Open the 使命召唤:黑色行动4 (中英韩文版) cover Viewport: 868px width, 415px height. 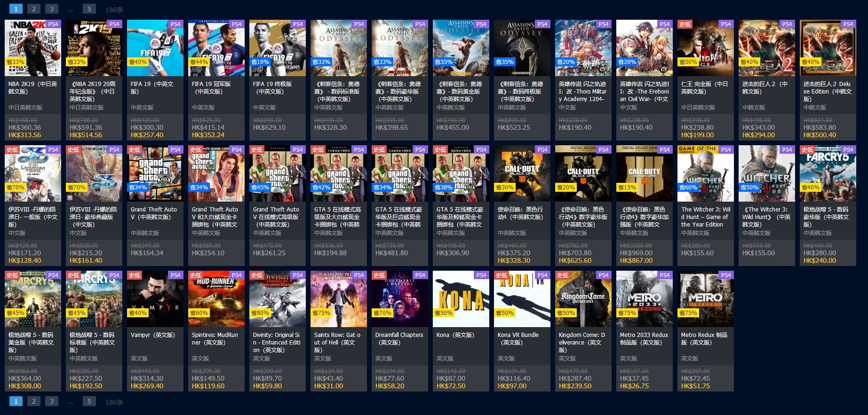pyautogui.click(x=522, y=173)
